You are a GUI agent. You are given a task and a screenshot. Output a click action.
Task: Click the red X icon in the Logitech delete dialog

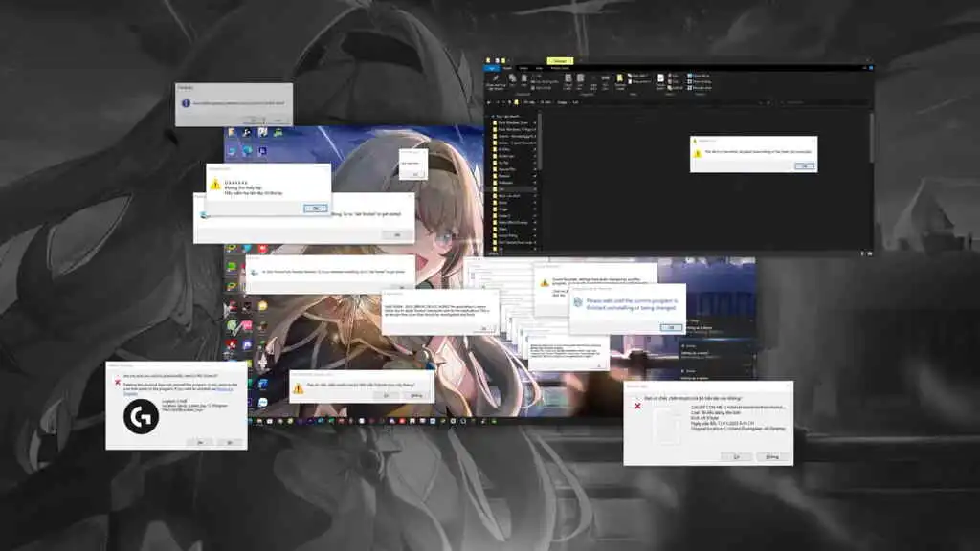pos(118,383)
